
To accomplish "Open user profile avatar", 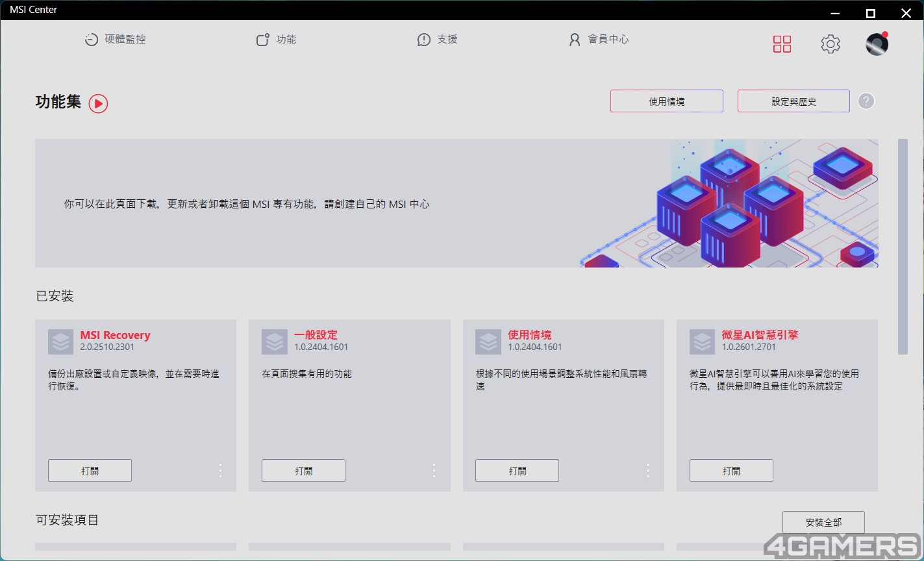I will 877,44.
